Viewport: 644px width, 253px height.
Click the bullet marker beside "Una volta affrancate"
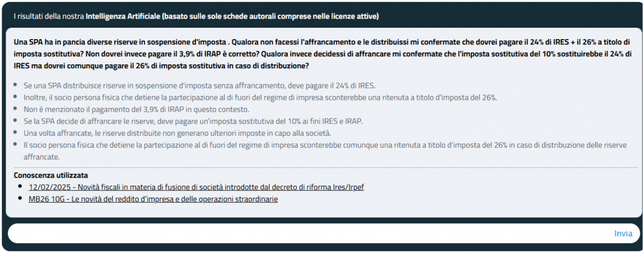tap(16, 133)
